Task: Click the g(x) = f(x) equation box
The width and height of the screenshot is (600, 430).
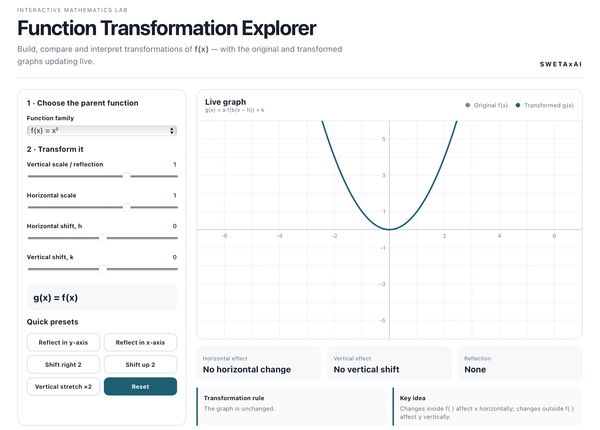Action: point(102,297)
